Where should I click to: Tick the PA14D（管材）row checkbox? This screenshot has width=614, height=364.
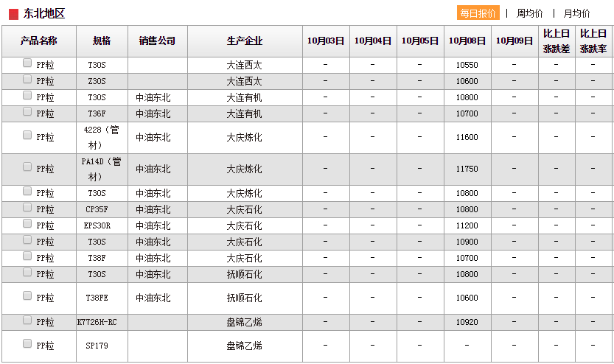pyautogui.click(x=27, y=167)
